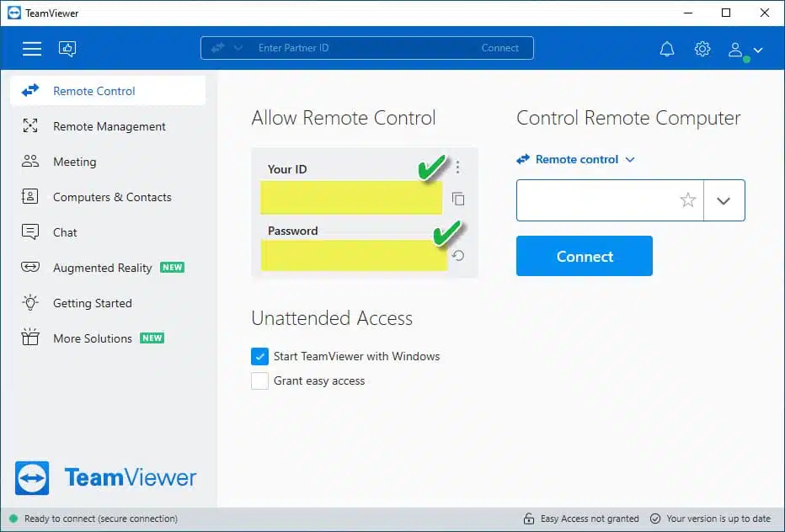This screenshot has height=532, width=785.
Task: Open Your ID three-dot options
Action: 457,168
